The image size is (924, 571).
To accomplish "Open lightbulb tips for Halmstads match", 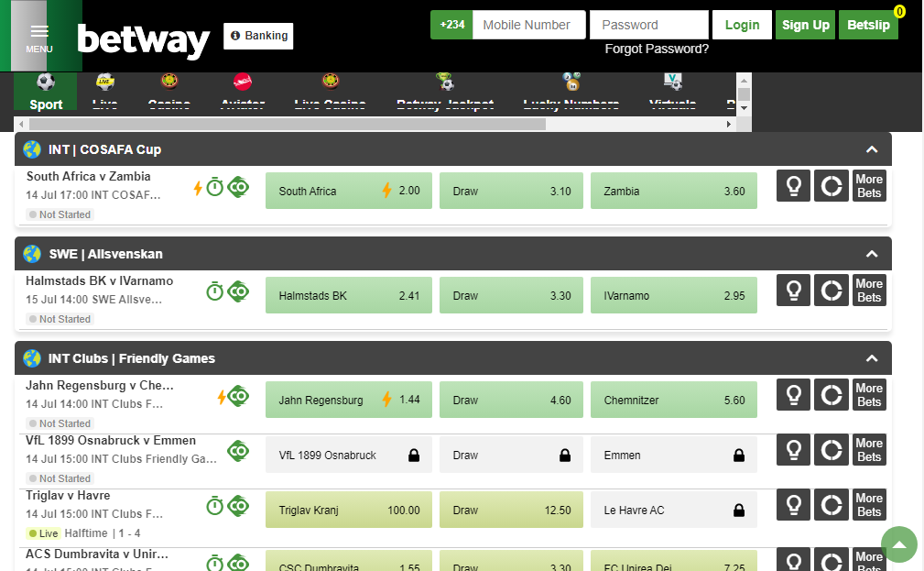I will (x=793, y=291).
